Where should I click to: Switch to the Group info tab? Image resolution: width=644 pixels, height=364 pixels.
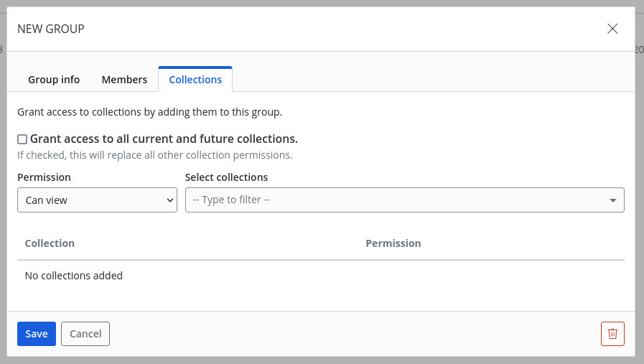[x=54, y=80]
